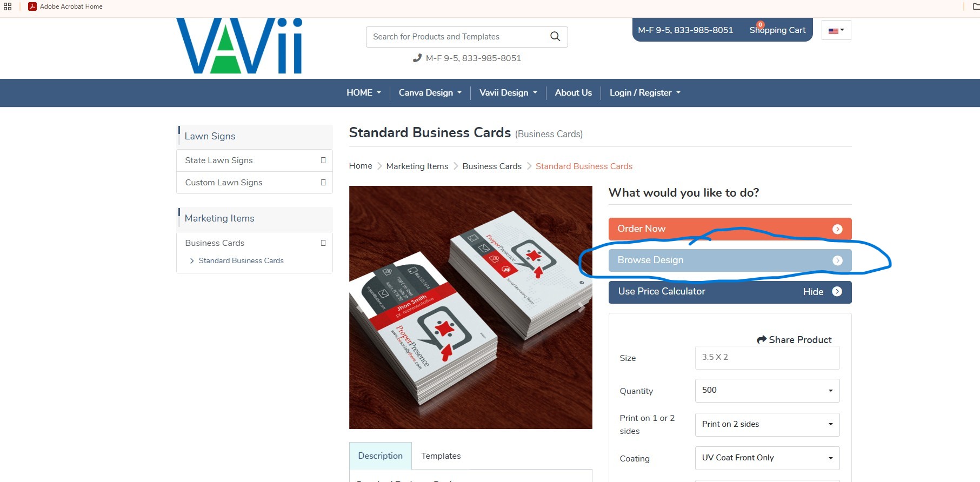Viewport: 980px width, 482px height.
Task: Click the Browse Design arrow circle icon
Action: point(837,260)
